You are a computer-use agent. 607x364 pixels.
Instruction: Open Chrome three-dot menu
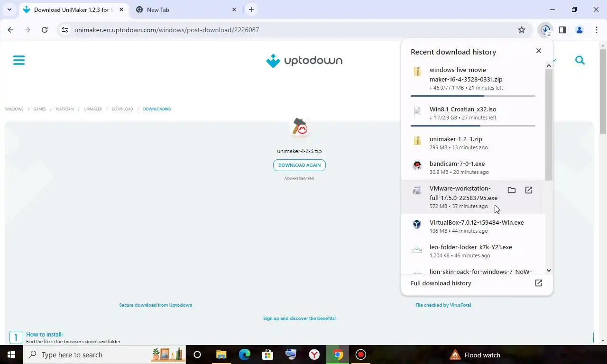597,30
